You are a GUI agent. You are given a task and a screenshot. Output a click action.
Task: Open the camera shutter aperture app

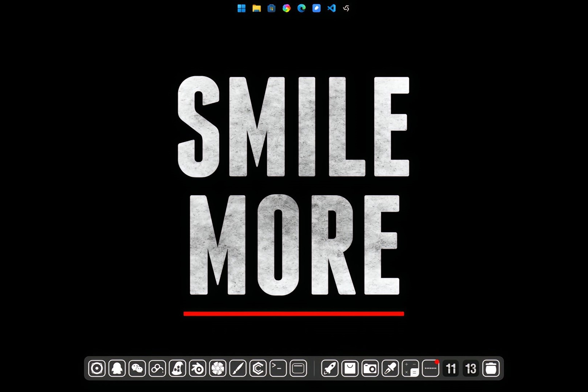click(x=218, y=368)
